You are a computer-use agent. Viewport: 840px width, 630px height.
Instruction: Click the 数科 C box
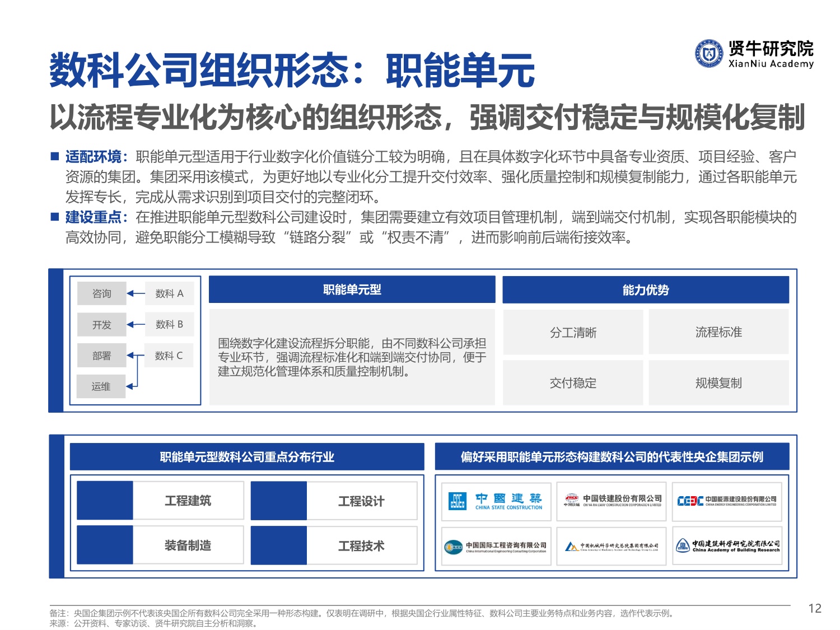click(169, 356)
